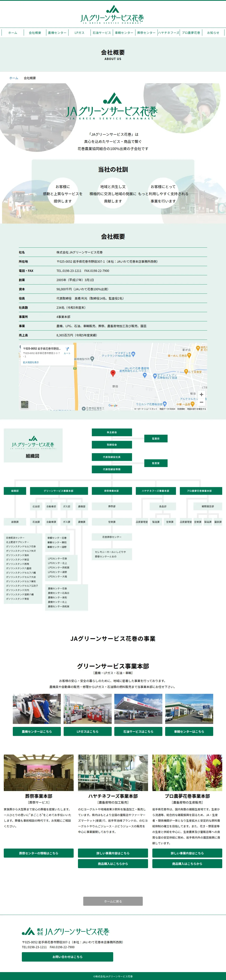Click the vehicle center building photo
Viewport: 226px width, 980px height.
click(x=189, y=709)
